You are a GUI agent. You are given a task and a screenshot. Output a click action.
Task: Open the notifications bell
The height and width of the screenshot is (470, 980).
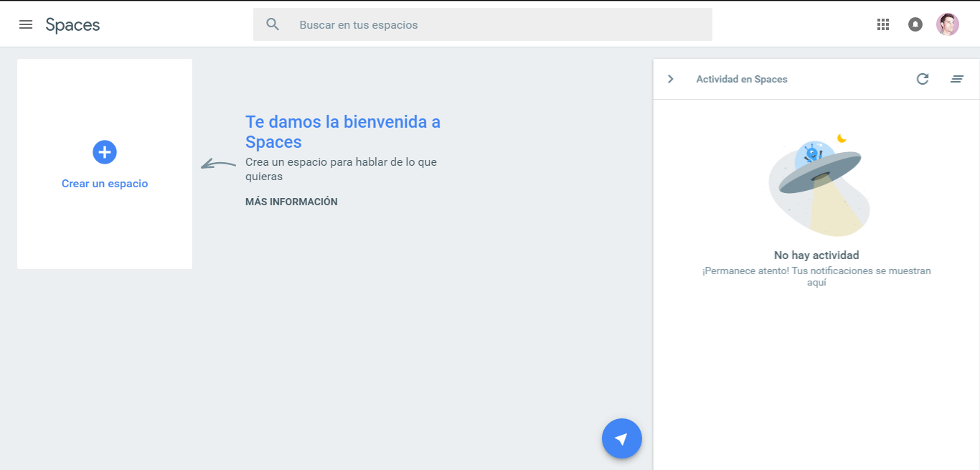point(915,24)
